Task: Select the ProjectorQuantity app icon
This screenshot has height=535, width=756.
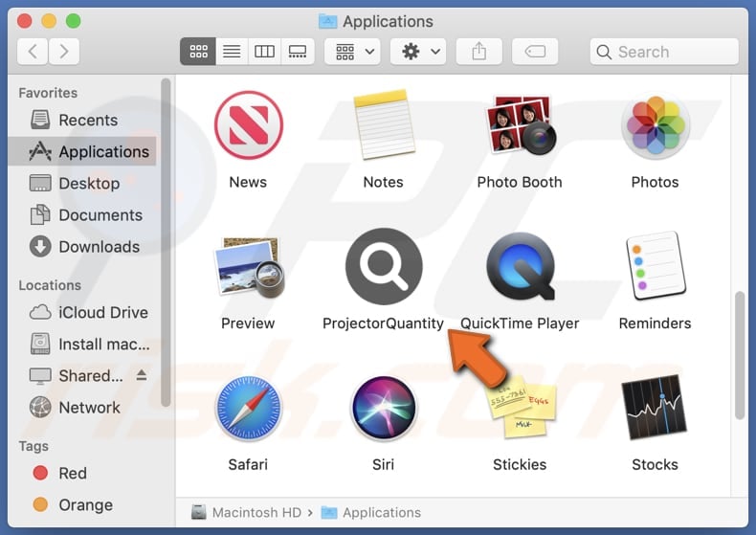Action: coord(384,266)
